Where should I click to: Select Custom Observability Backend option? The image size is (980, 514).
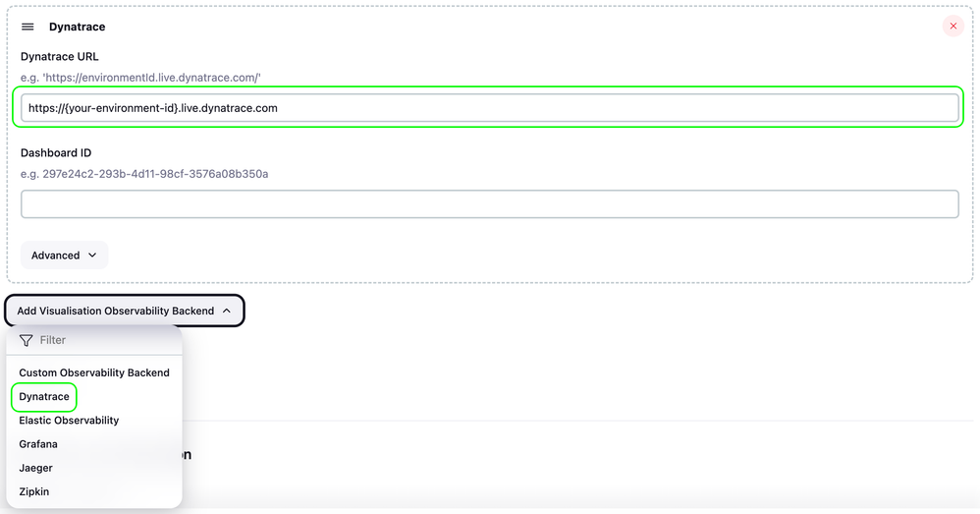click(x=94, y=372)
